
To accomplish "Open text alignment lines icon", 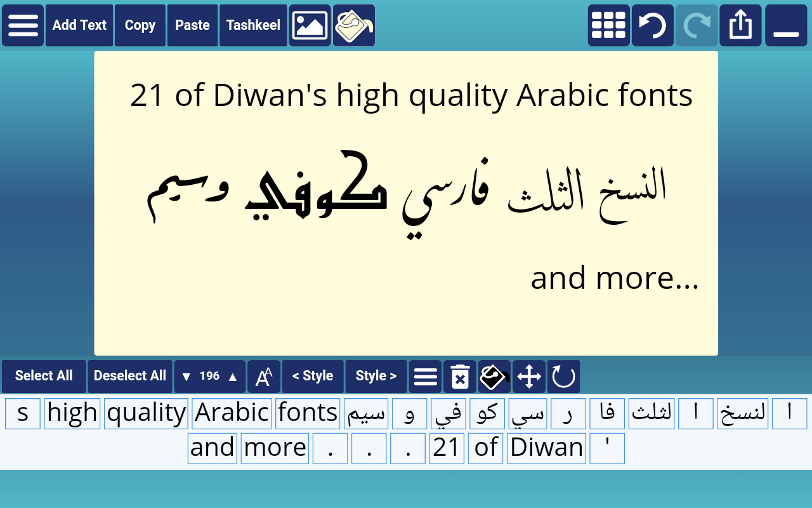I will point(426,377).
